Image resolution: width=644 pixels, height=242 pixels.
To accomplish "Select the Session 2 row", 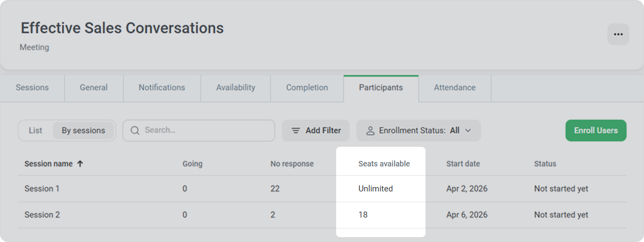I will pos(42,215).
